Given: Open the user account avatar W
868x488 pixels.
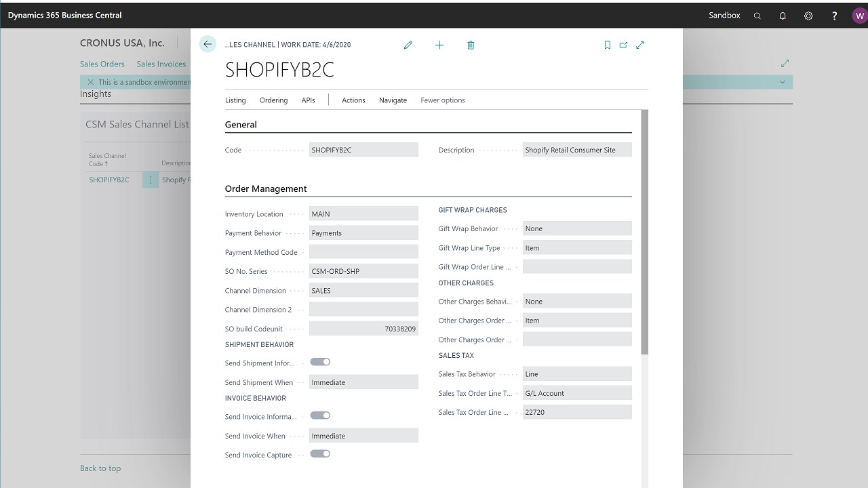Looking at the screenshot, I should [860, 16].
